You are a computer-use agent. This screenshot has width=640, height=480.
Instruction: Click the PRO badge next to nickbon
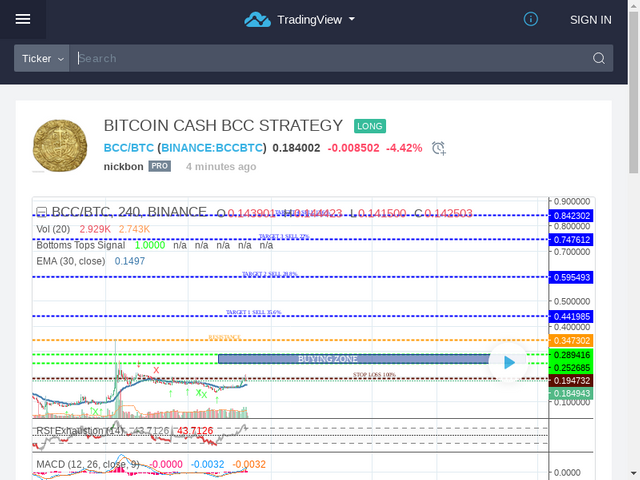160,166
